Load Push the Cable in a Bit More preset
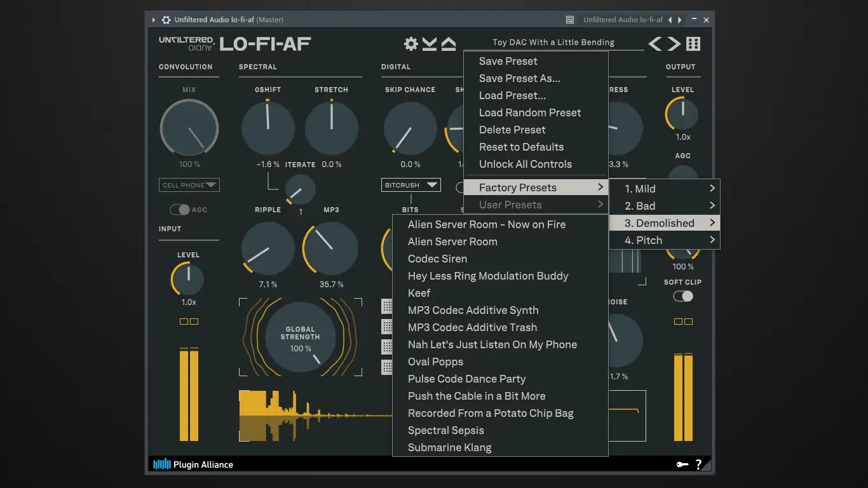868x488 pixels. pos(500,396)
